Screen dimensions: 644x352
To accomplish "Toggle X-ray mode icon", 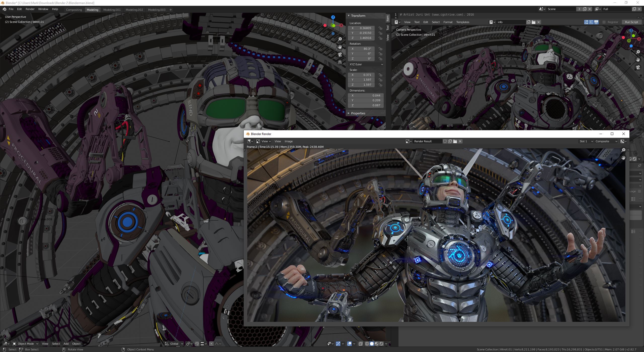I will click(x=360, y=344).
